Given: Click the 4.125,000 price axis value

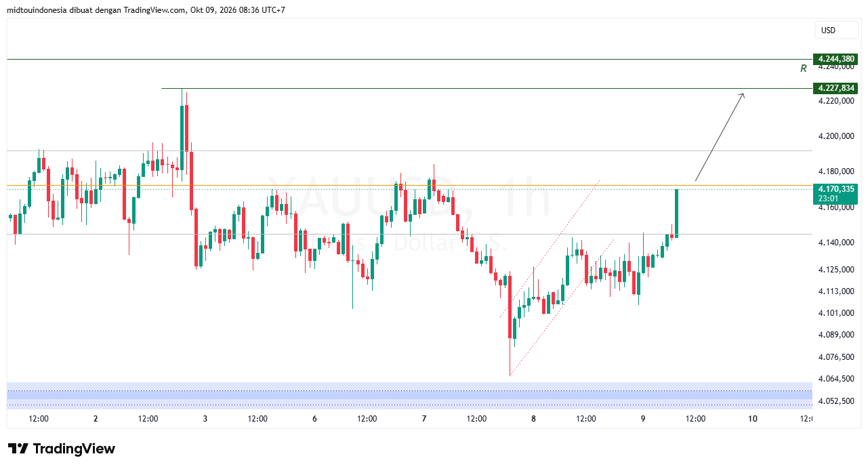Looking at the screenshot, I should coord(836,270).
